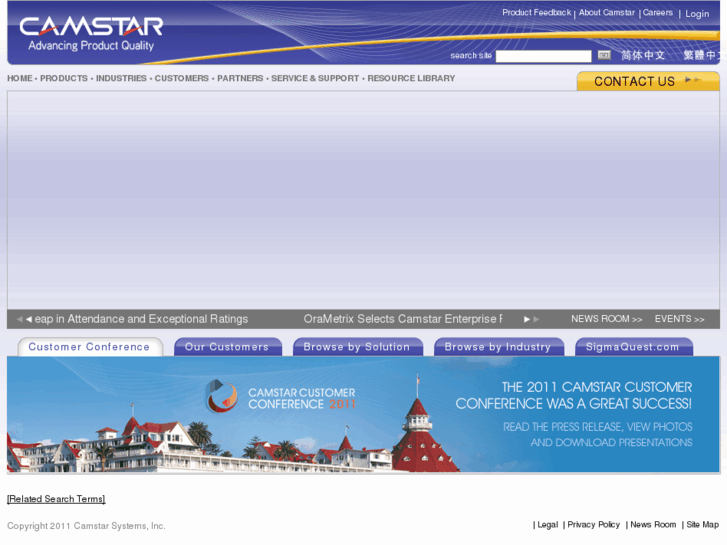Select the Browse by Industry tab
The image size is (727, 545).
[498, 347]
